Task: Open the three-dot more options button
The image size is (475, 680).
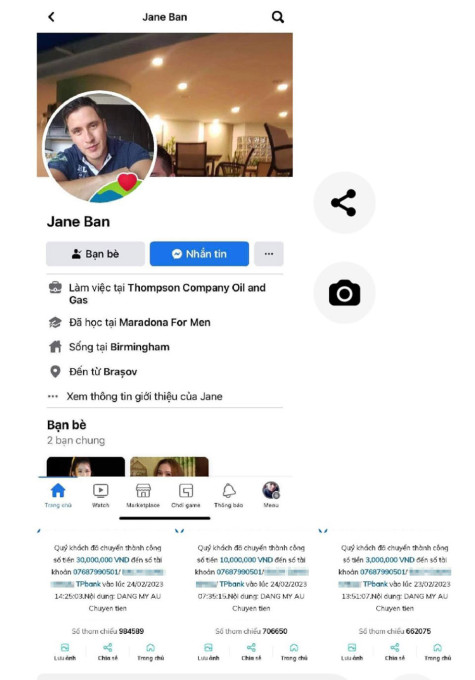Action: pos(269,254)
